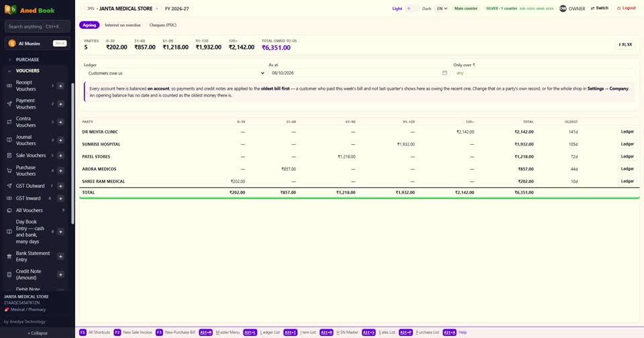Add new Payment Voucher via plus icon

(60, 104)
